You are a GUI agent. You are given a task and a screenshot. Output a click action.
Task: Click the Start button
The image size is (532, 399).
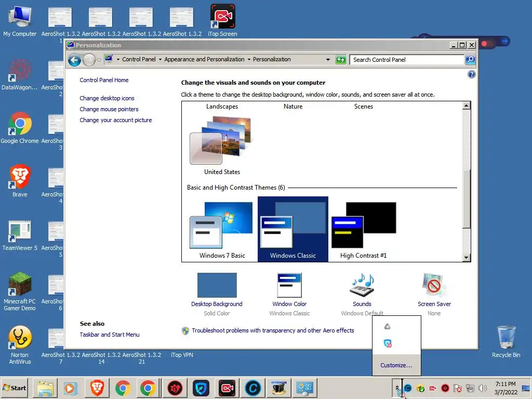[x=14, y=388]
